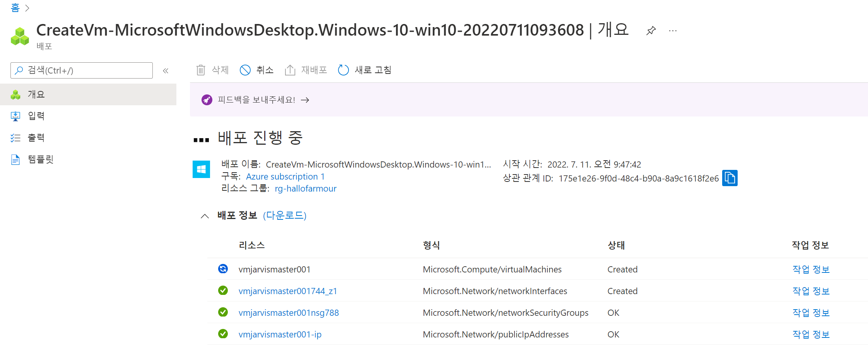Click green check for vmjarvismaster001nsg788

coord(223,312)
